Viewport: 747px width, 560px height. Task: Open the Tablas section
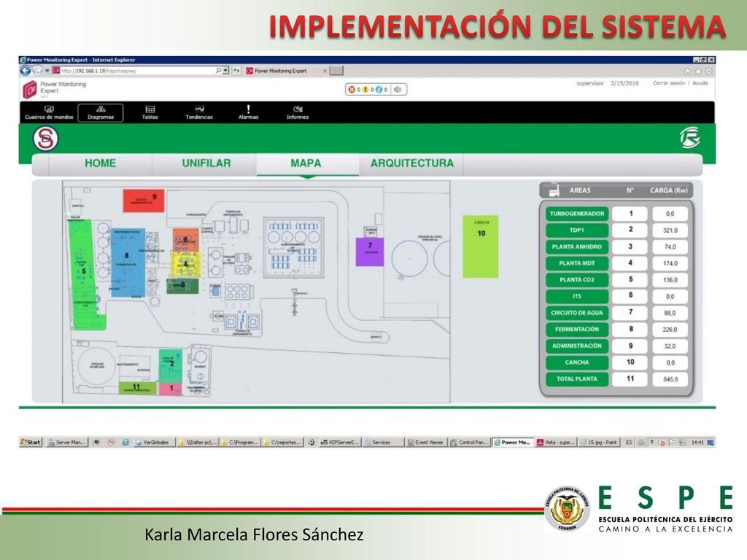pos(150,113)
